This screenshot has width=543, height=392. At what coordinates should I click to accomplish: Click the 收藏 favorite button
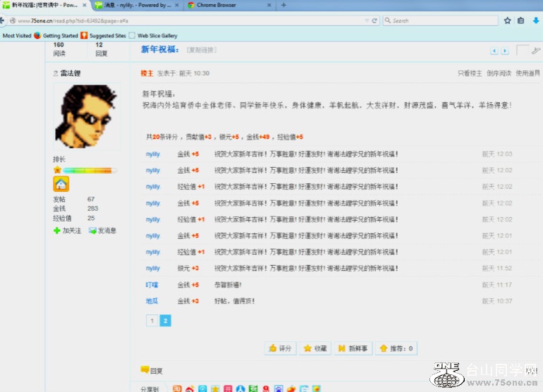pos(315,348)
